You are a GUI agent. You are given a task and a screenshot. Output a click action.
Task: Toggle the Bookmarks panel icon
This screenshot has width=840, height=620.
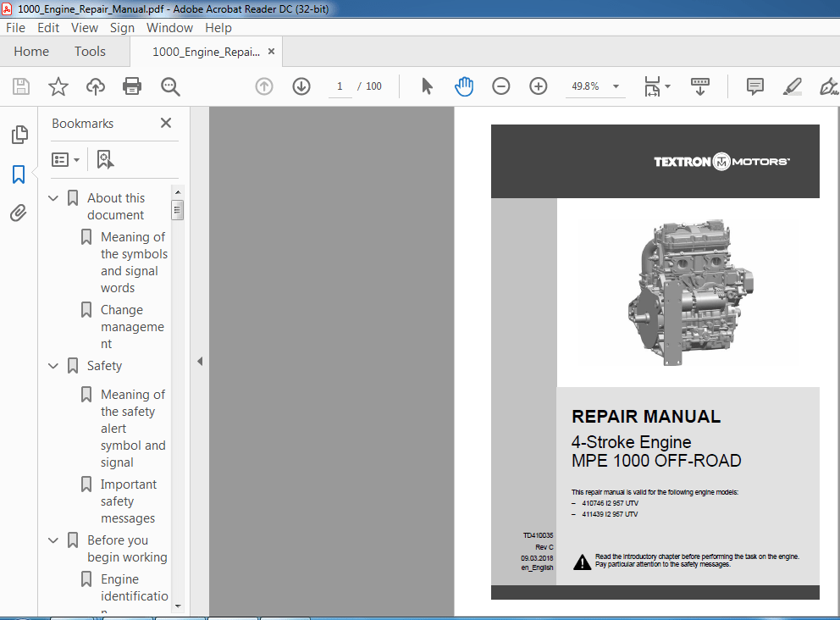point(19,174)
